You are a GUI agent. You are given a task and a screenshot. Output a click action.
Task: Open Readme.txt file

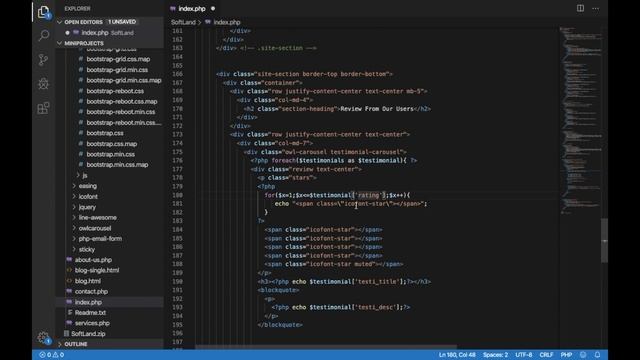[90, 313]
